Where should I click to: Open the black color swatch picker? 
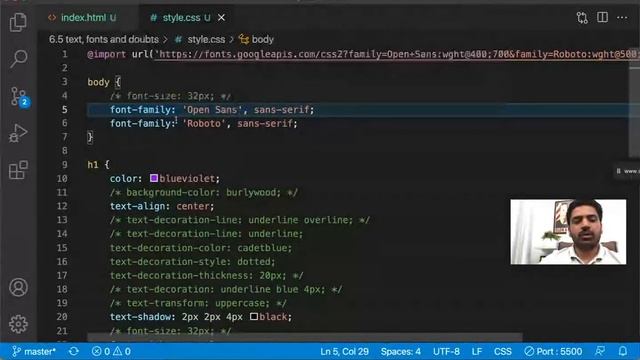[x=254, y=316]
